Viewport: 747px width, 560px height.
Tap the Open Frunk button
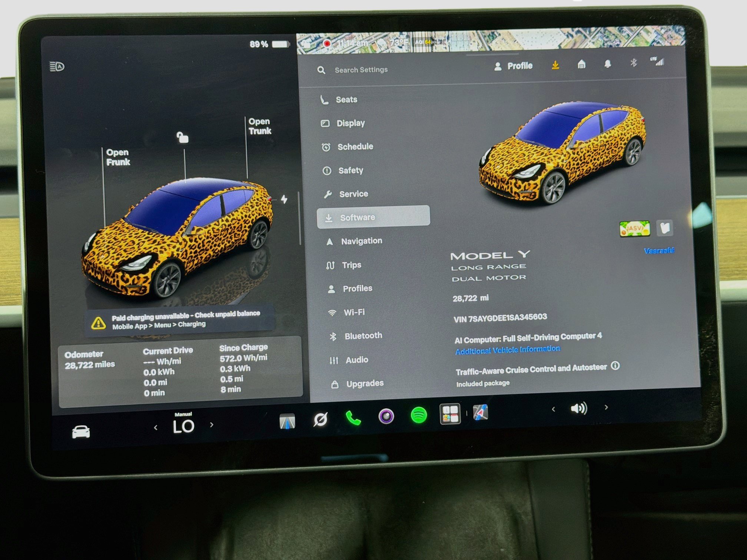(118, 157)
